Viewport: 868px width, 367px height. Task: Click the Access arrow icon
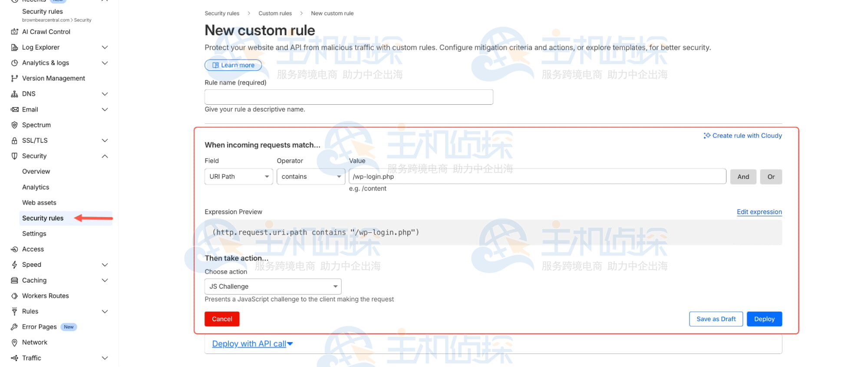coord(14,249)
